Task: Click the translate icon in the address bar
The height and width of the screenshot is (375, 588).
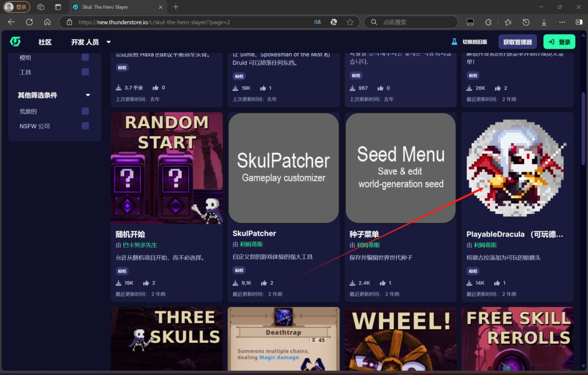Action: pyautogui.click(x=317, y=22)
